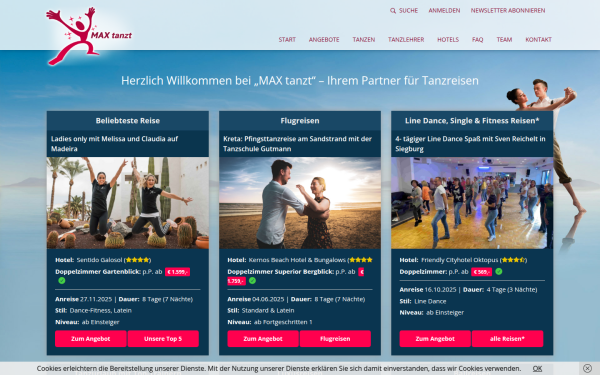Click the Beliebteste Reise card header
The height and width of the screenshot is (375, 600).
click(x=128, y=121)
